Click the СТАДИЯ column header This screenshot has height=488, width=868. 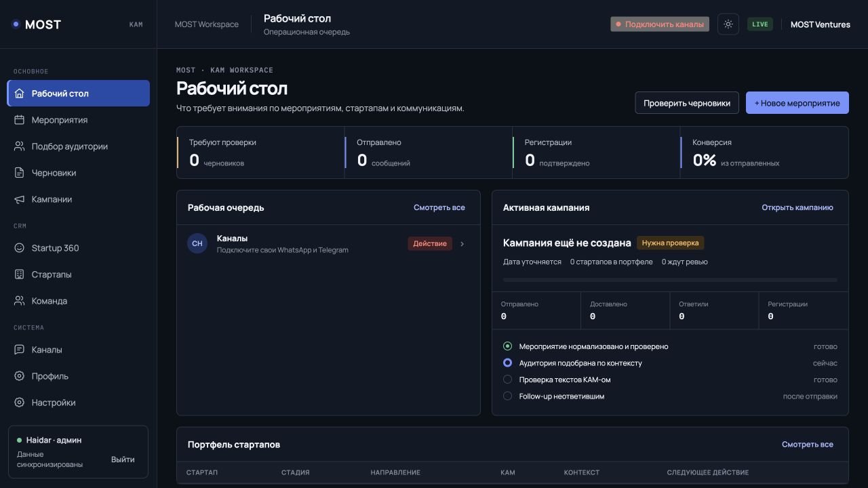point(296,472)
